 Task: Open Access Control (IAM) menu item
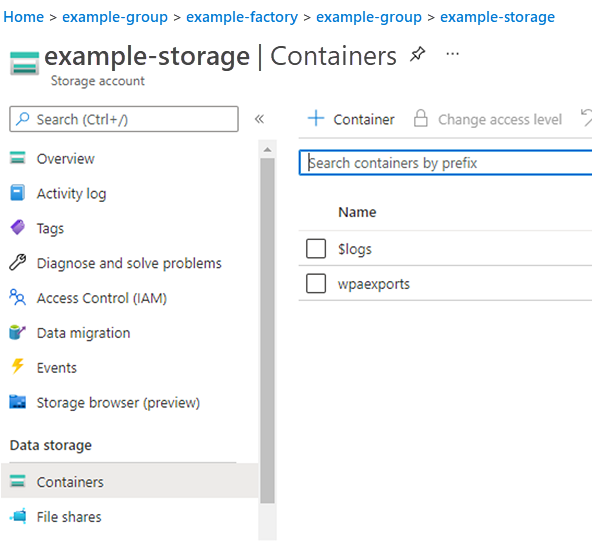click(102, 298)
